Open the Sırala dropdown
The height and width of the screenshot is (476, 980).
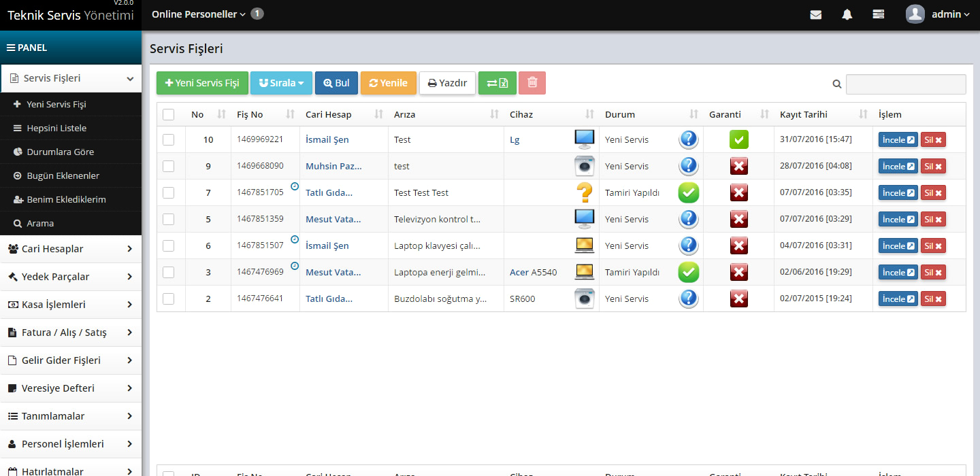tap(281, 83)
